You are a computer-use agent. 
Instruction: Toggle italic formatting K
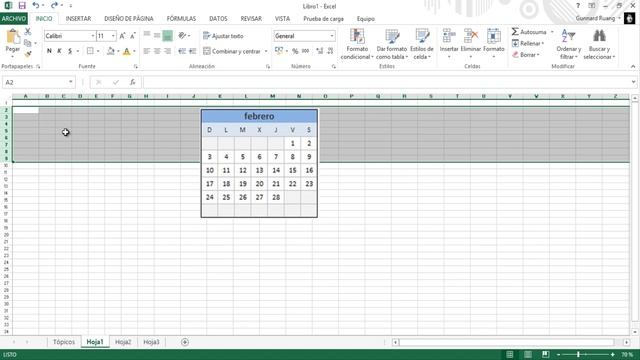[x=60, y=51]
